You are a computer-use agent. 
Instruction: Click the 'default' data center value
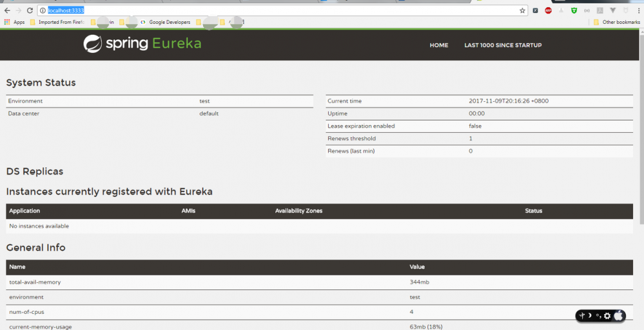click(x=209, y=113)
